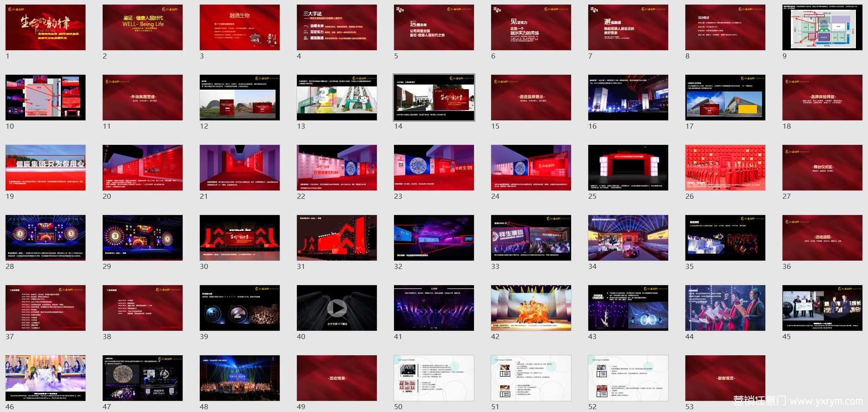Select slide 15 '通道品牌展示' section thumbnail
This screenshot has height=412, width=868.
(531, 98)
